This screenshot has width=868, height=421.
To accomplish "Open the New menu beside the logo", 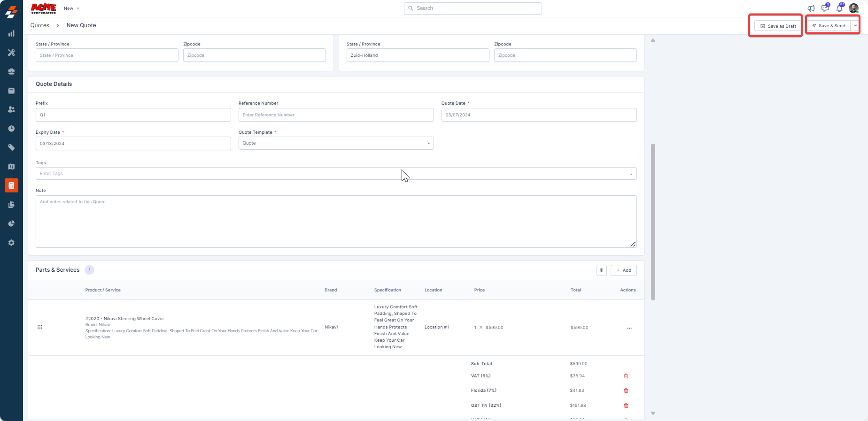I will tap(71, 8).
